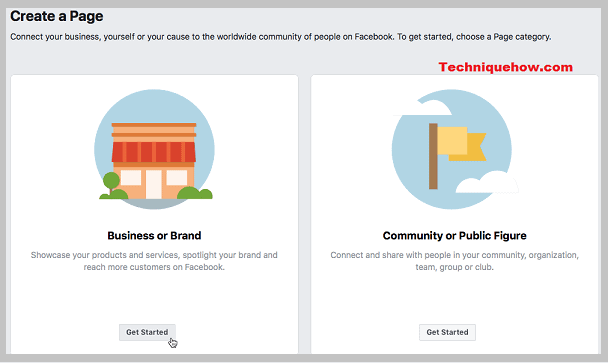The width and height of the screenshot is (608, 363).
Task: Click the yellow flag illustration icon
Action: click(x=454, y=149)
